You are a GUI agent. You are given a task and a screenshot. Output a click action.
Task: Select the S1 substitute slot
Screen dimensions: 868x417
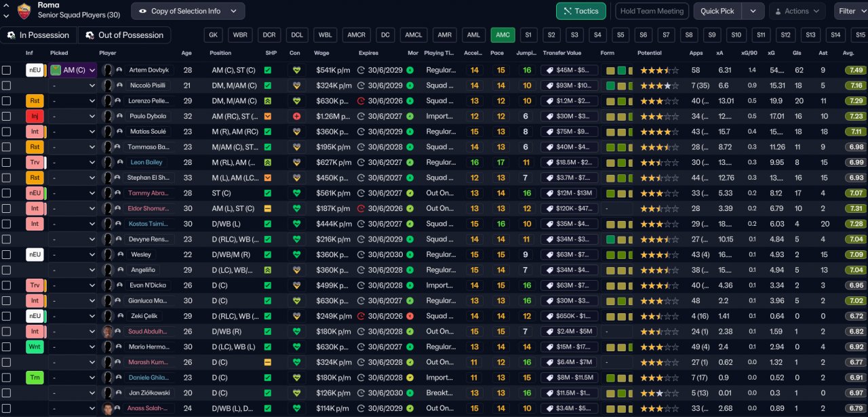528,35
